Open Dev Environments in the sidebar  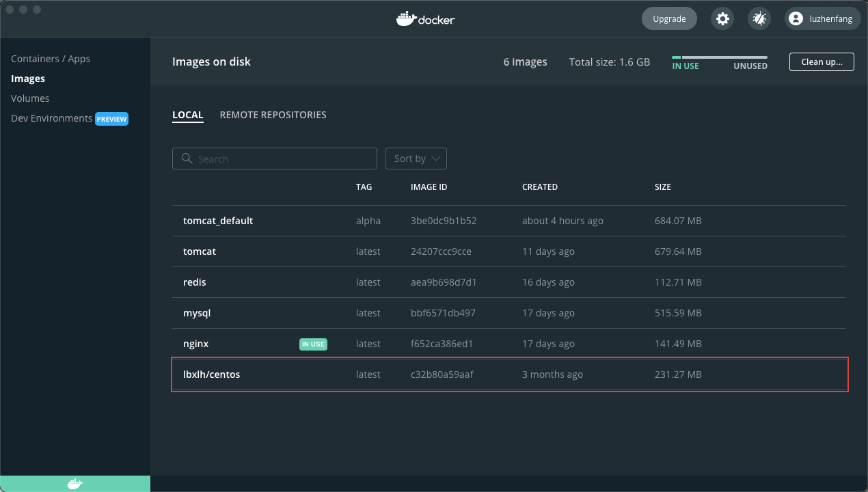[51, 118]
